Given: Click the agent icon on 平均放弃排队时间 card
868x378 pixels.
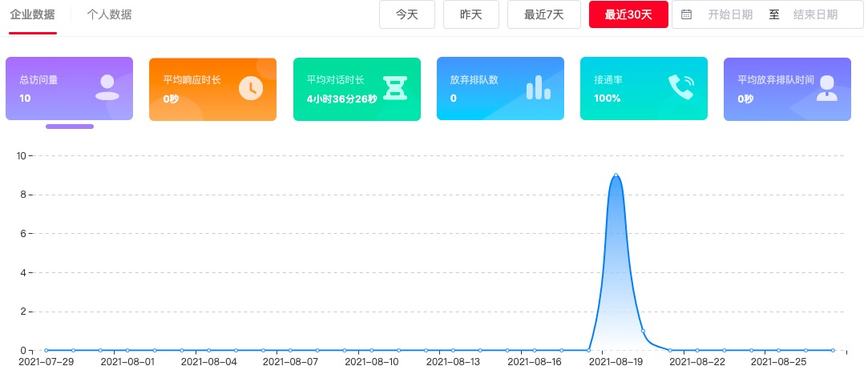Looking at the screenshot, I should tap(827, 88).
